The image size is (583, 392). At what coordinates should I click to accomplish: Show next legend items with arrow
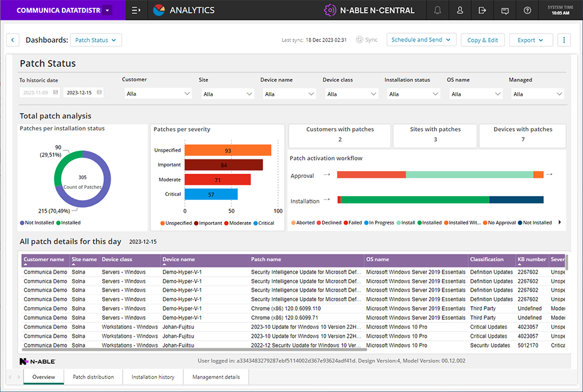pos(560,222)
